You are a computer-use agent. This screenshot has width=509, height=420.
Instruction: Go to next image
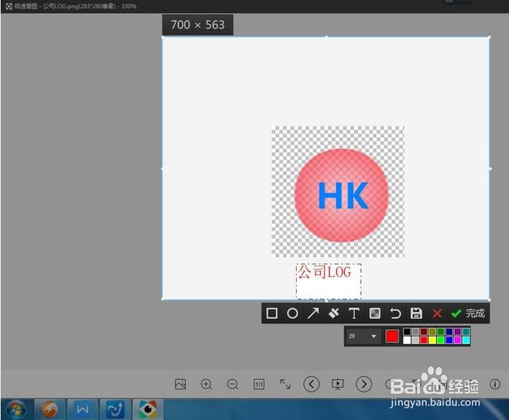click(x=364, y=384)
